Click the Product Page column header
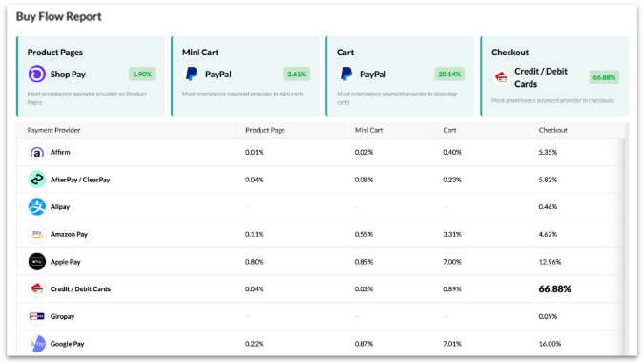644x363 pixels. click(x=265, y=130)
